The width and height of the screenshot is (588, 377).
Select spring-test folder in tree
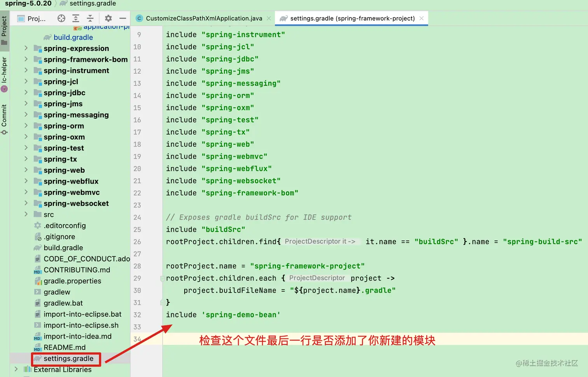64,148
